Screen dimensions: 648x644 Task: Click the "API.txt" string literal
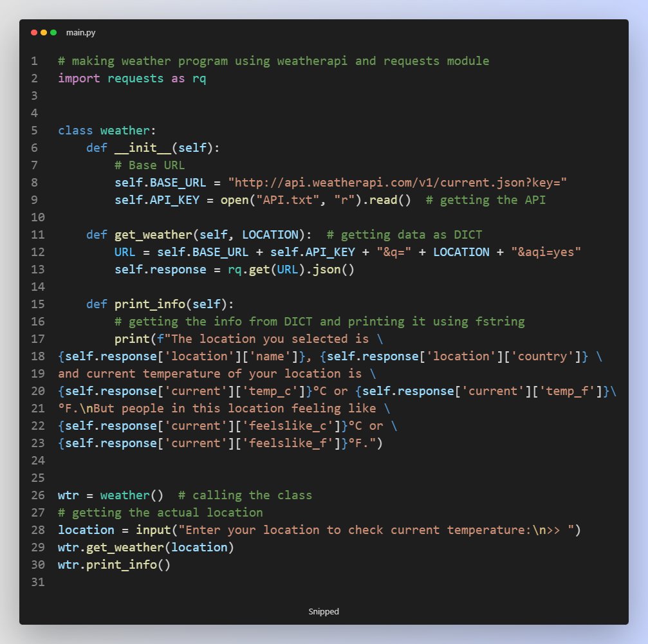tap(288, 200)
